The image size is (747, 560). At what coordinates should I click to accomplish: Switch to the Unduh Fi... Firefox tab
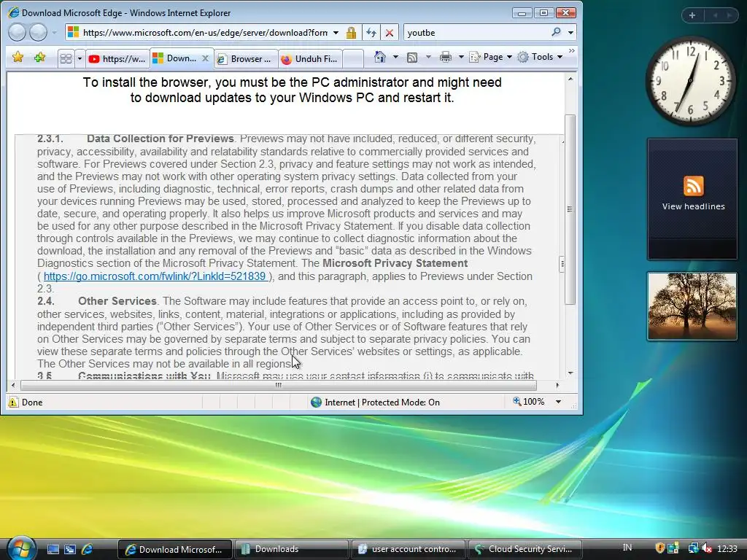[x=310, y=59]
